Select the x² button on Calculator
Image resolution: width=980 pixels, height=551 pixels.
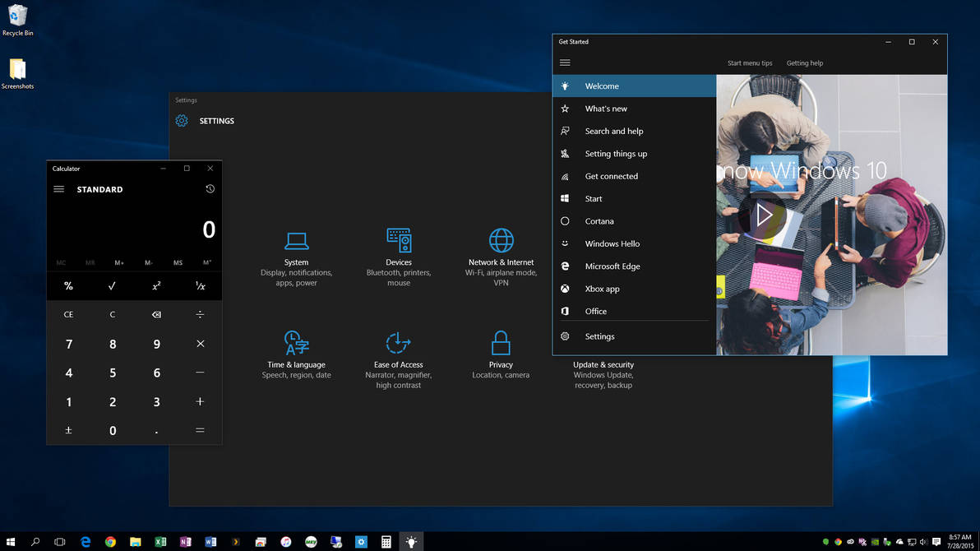click(x=156, y=285)
